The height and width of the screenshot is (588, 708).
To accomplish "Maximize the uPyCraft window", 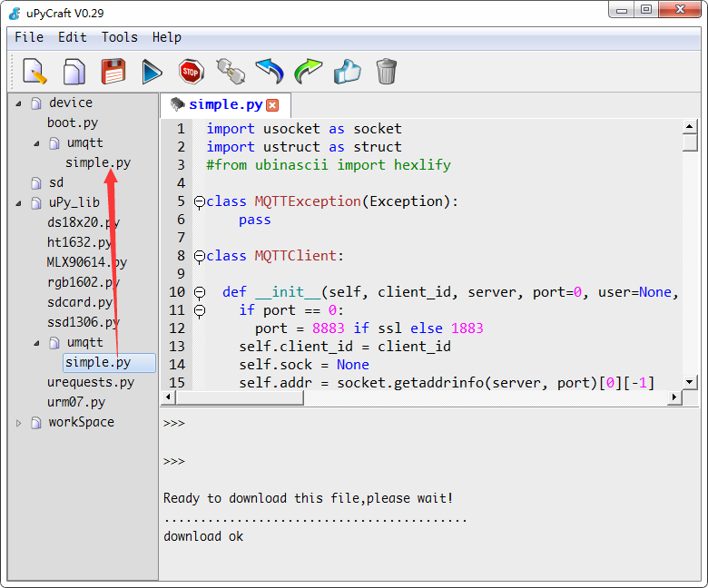I will pyautogui.click(x=646, y=9).
